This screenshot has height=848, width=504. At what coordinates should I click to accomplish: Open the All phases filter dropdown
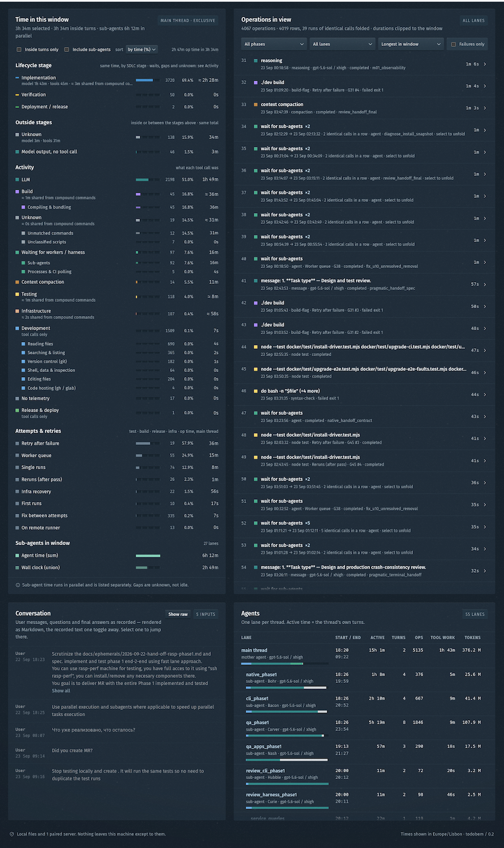(274, 44)
